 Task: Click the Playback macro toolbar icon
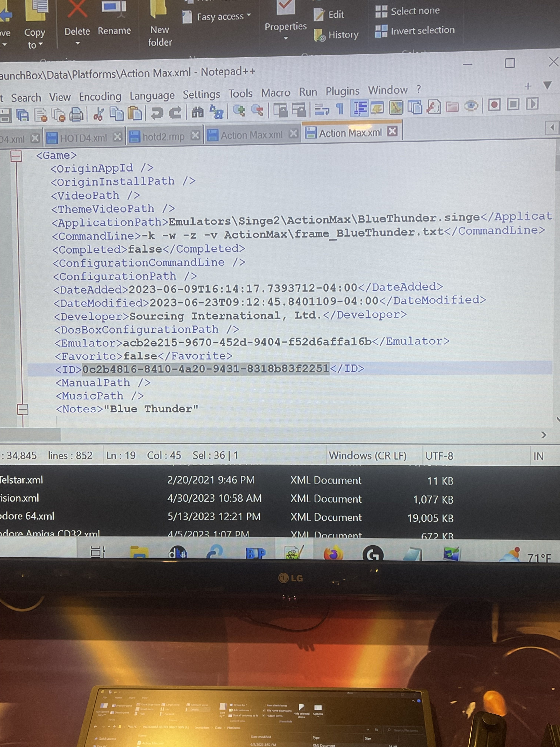532,104
